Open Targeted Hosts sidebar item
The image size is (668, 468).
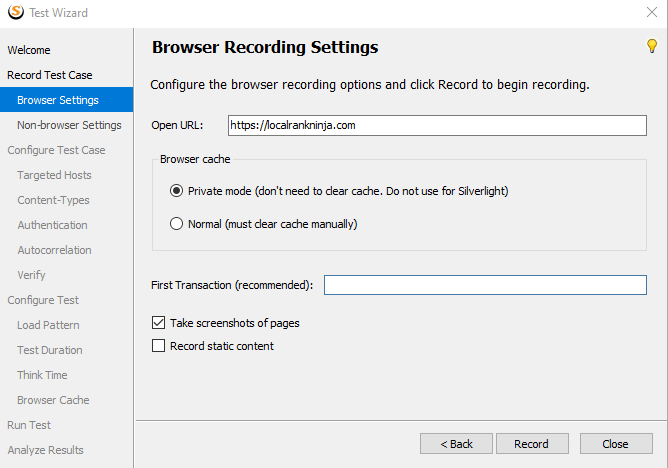[x=54, y=175]
